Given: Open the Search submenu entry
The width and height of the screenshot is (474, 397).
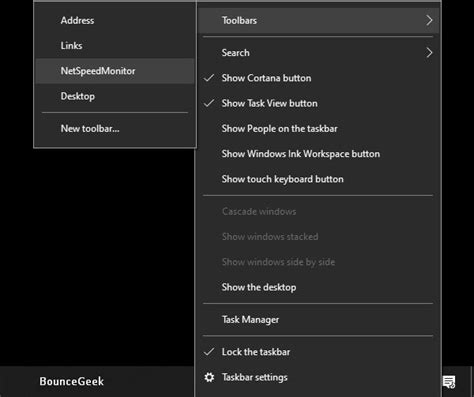Looking at the screenshot, I should click(x=318, y=53).
